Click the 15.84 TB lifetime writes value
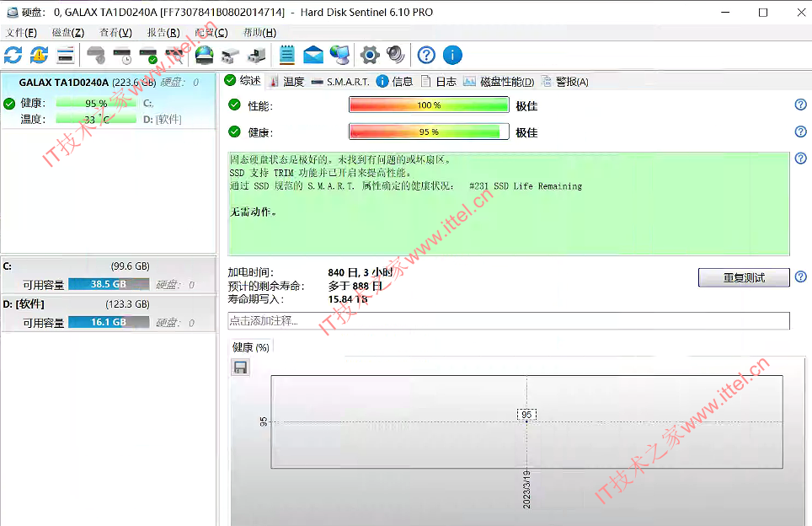The image size is (812, 526). [x=348, y=299]
